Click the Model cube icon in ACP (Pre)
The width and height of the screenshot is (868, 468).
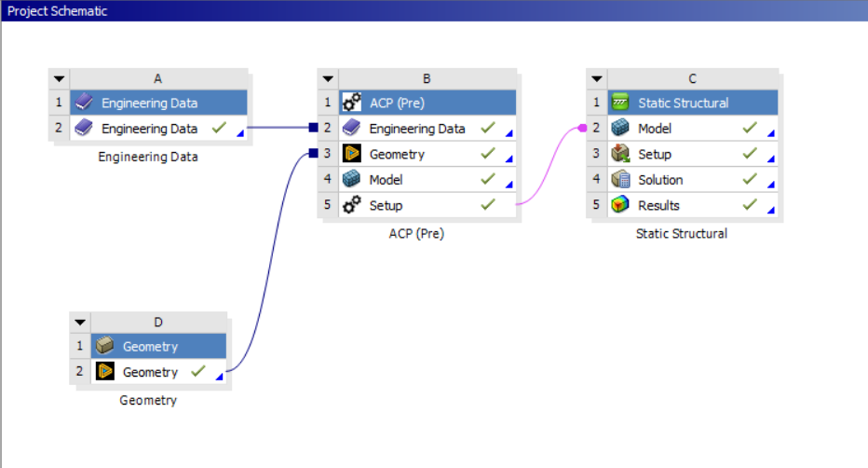pos(351,180)
